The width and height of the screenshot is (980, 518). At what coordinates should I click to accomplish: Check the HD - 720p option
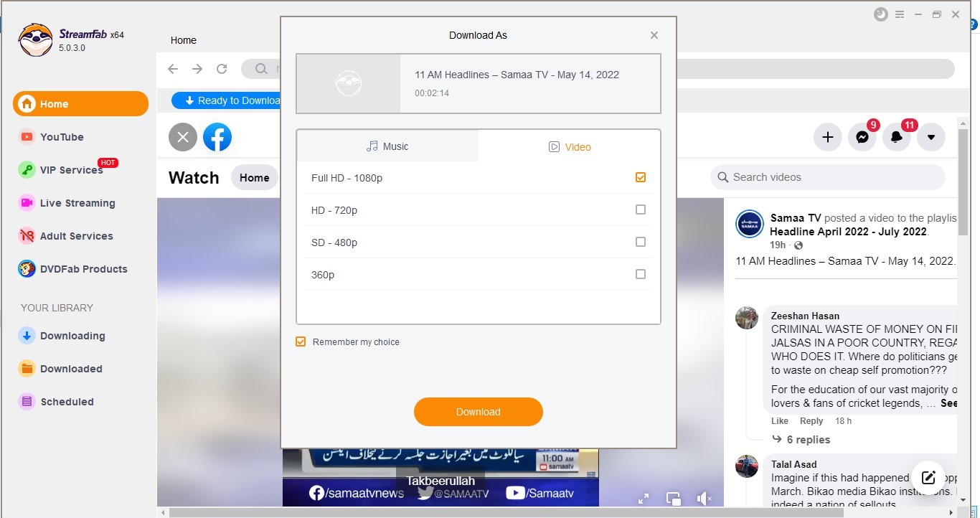[x=641, y=209]
